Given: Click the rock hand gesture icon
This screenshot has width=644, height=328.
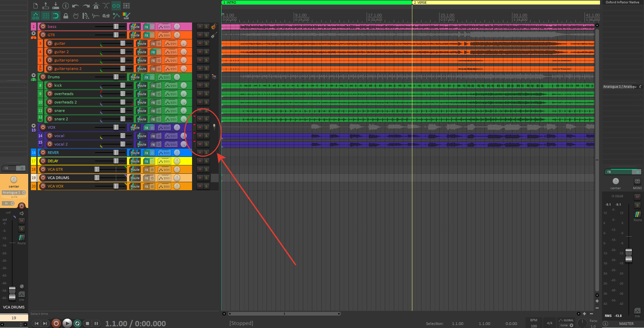Looking at the screenshot, I should click(76, 16).
